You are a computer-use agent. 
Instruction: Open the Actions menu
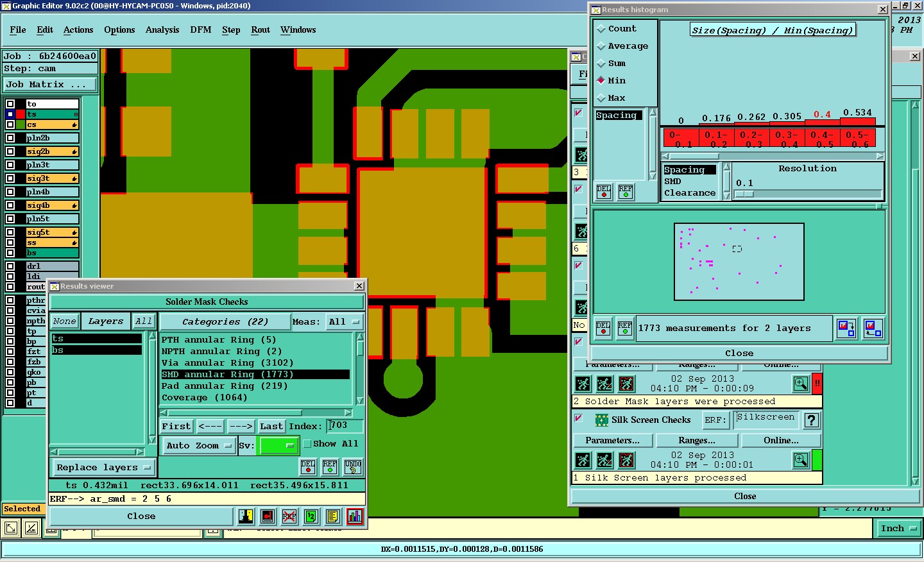click(x=78, y=30)
